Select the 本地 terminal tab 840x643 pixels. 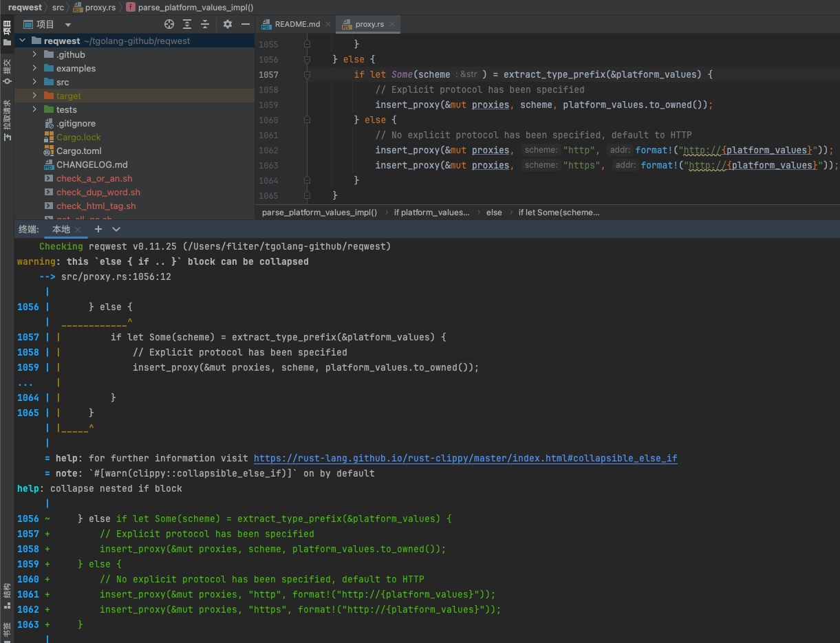[x=61, y=229]
